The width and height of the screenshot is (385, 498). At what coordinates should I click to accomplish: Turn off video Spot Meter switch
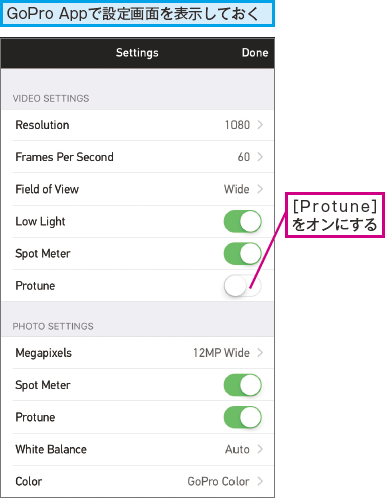pyautogui.click(x=242, y=254)
